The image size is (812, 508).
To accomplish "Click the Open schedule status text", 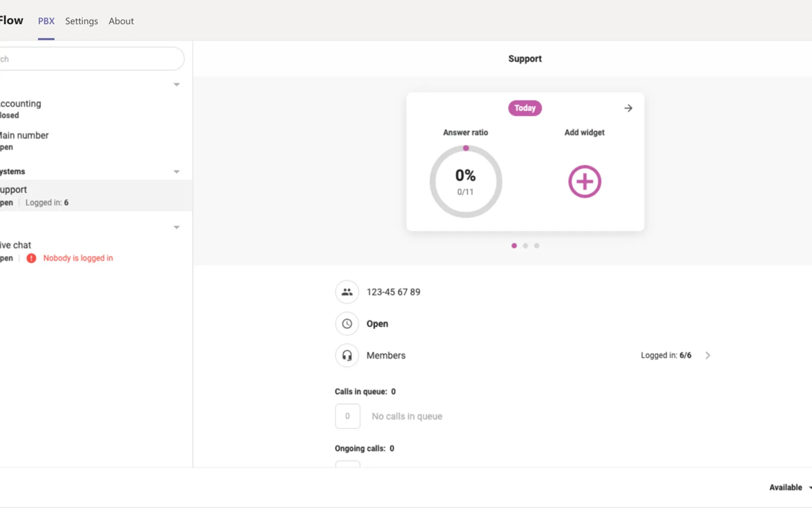I will [377, 324].
